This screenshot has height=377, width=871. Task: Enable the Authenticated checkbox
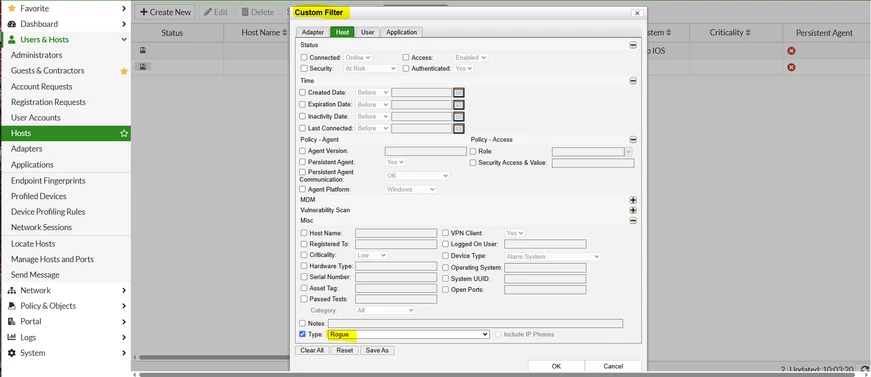406,68
